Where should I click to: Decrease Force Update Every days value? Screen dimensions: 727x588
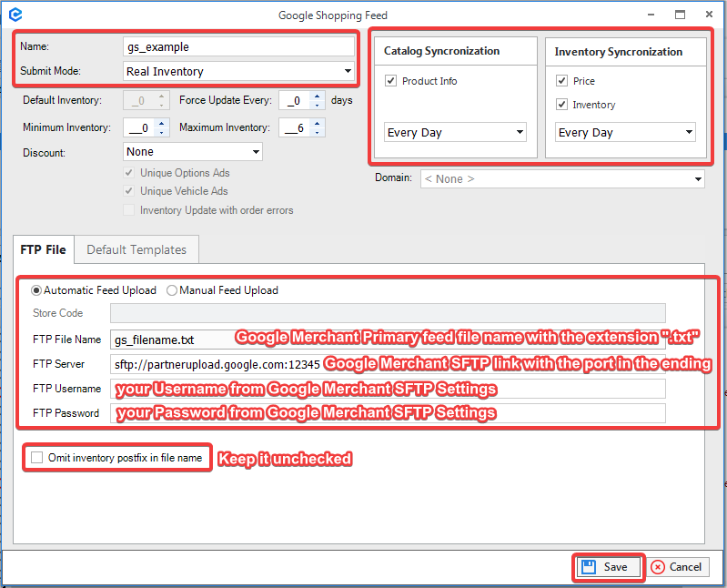318,106
